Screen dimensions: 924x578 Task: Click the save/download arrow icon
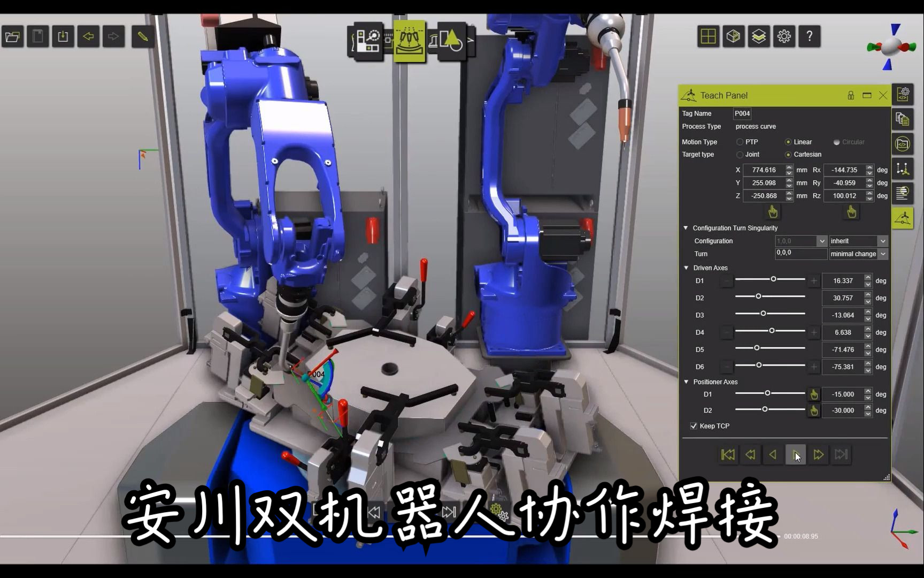point(63,36)
